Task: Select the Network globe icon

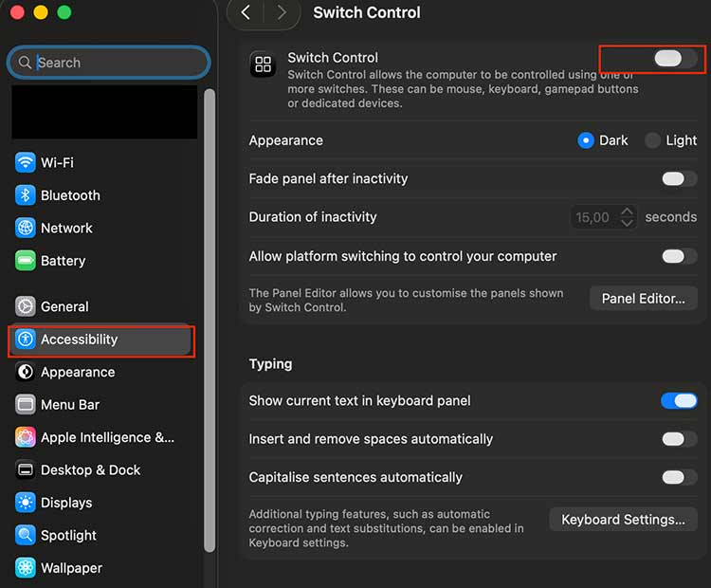Action: click(26, 229)
